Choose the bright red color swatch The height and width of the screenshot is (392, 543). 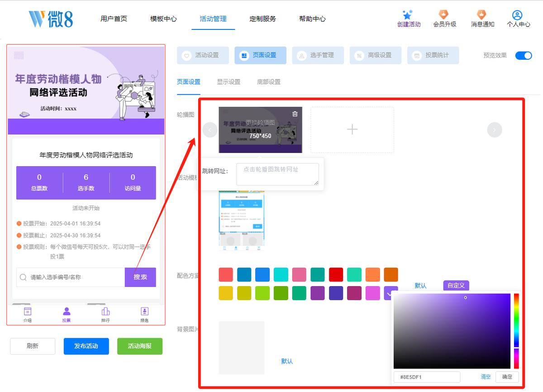click(336, 275)
